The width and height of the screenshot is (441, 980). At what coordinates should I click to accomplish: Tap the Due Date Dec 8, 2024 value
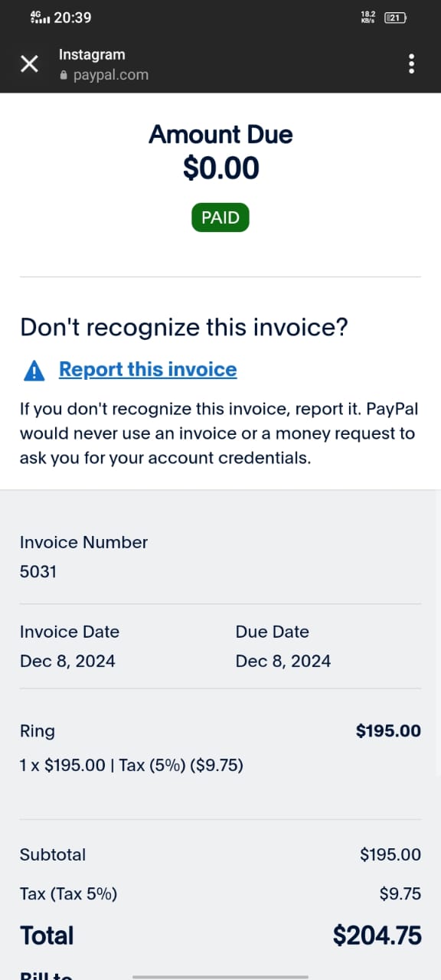(283, 661)
